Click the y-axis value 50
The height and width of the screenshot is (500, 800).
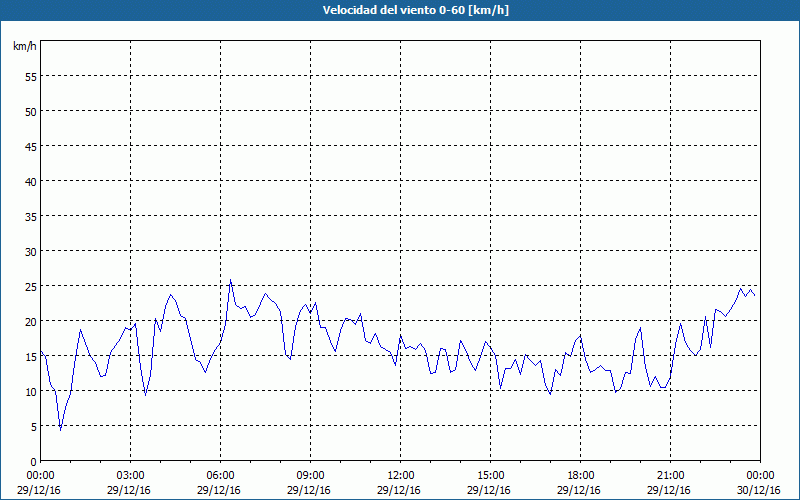pos(31,111)
